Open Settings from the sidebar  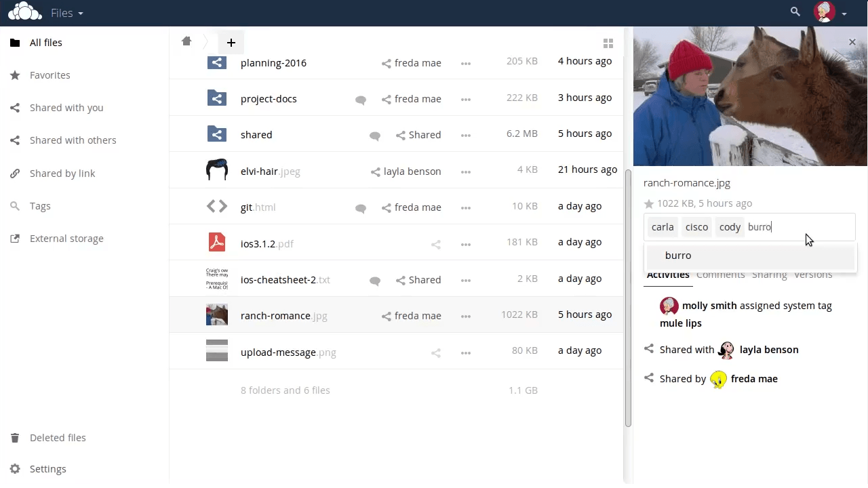tap(47, 468)
